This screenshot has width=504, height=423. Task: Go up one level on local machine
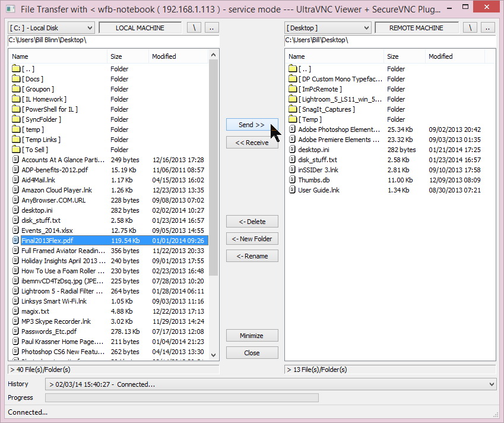[211, 28]
